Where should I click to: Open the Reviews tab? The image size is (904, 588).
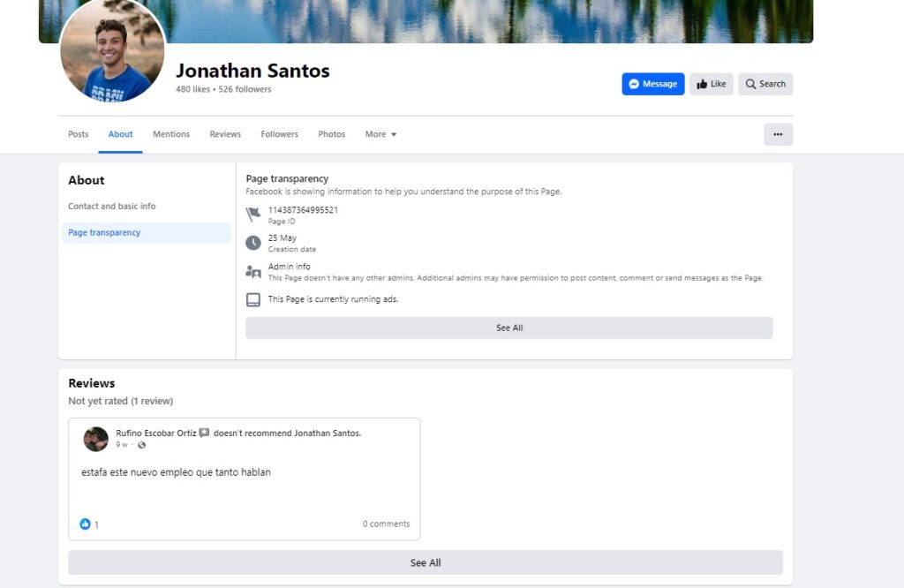click(x=225, y=134)
